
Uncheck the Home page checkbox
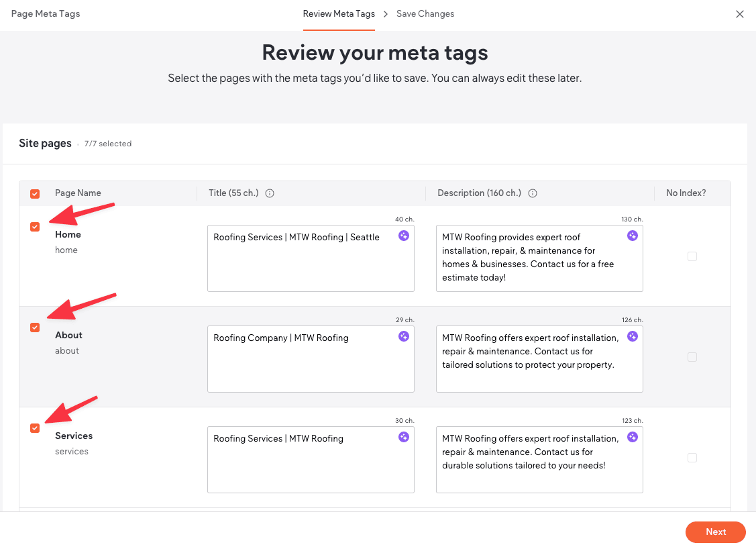pyautogui.click(x=35, y=227)
